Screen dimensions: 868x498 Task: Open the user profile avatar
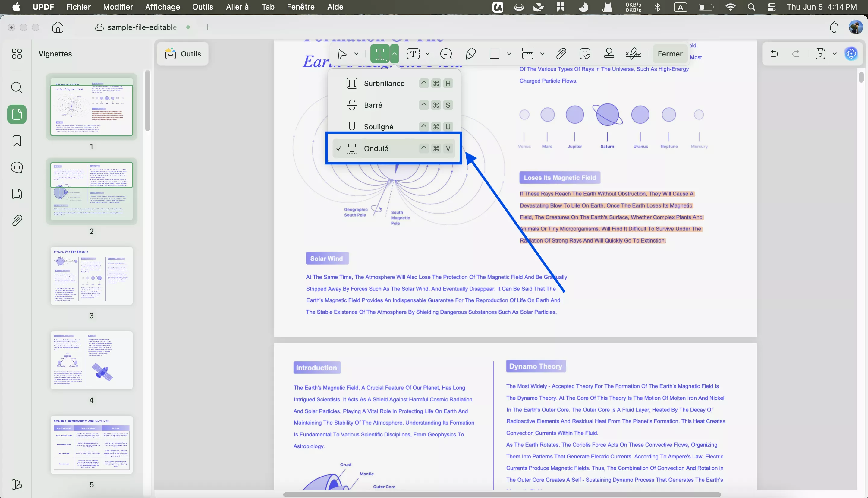click(x=856, y=27)
